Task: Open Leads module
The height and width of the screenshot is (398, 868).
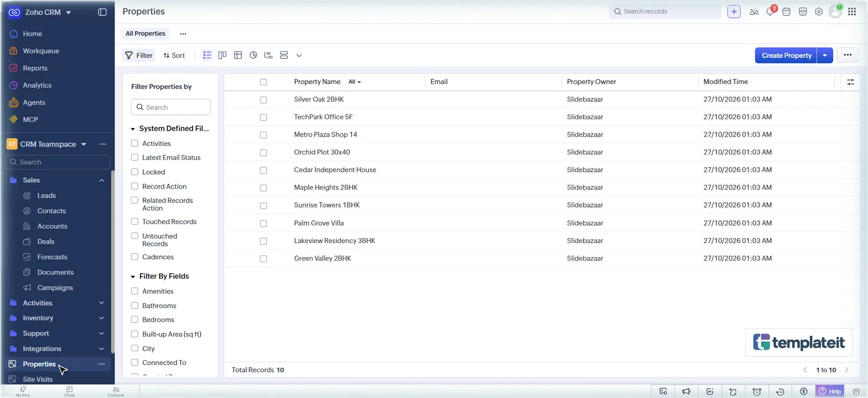Action: click(47, 196)
